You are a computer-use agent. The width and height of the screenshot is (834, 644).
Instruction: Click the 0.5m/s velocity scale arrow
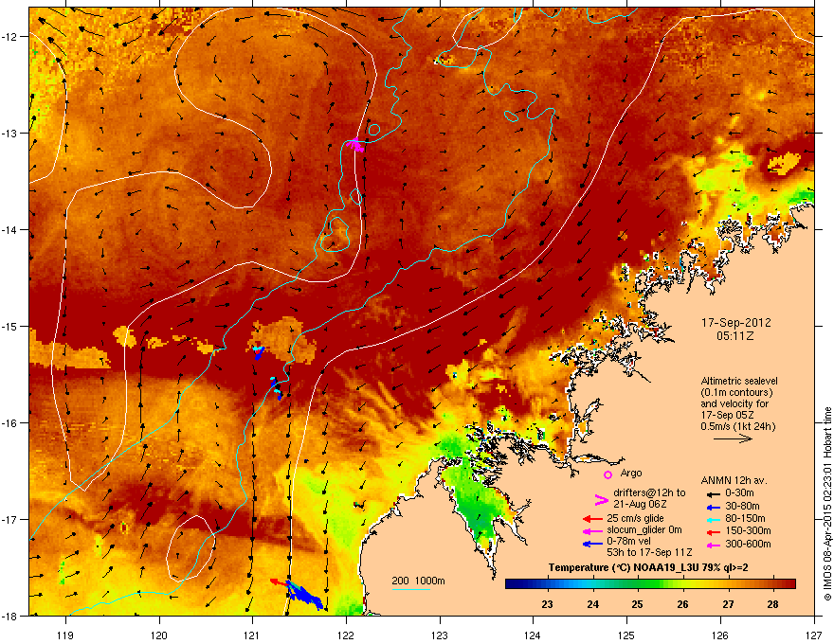point(733,438)
